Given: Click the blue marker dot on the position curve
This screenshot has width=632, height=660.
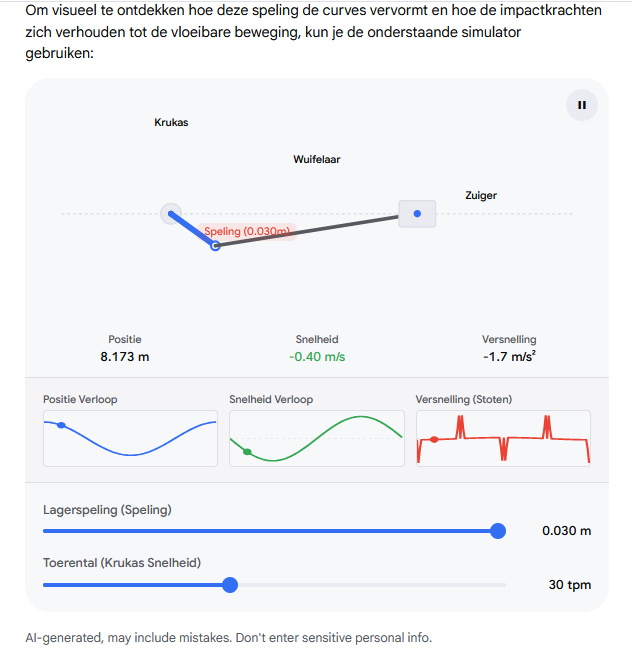Looking at the screenshot, I should tap(61, 425).
